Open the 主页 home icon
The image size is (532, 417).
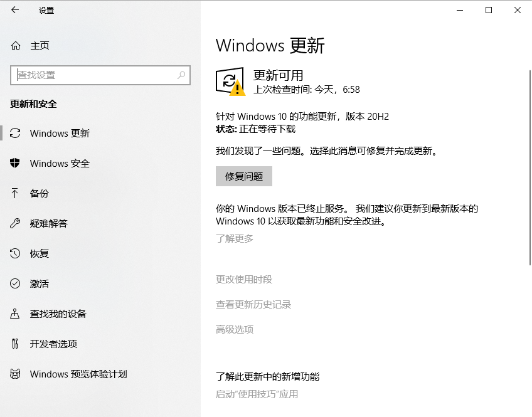point(16,45)
